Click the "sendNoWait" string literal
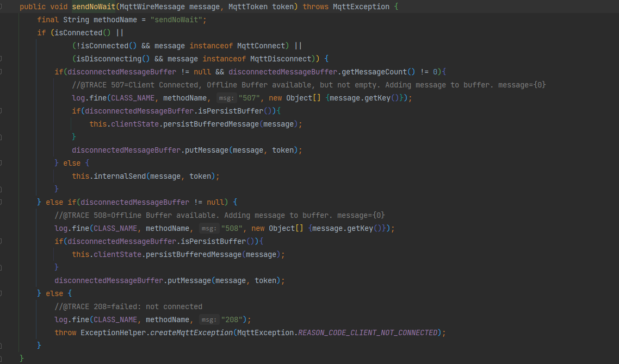This screenshot has width=619, height=364. click(176, 20)
